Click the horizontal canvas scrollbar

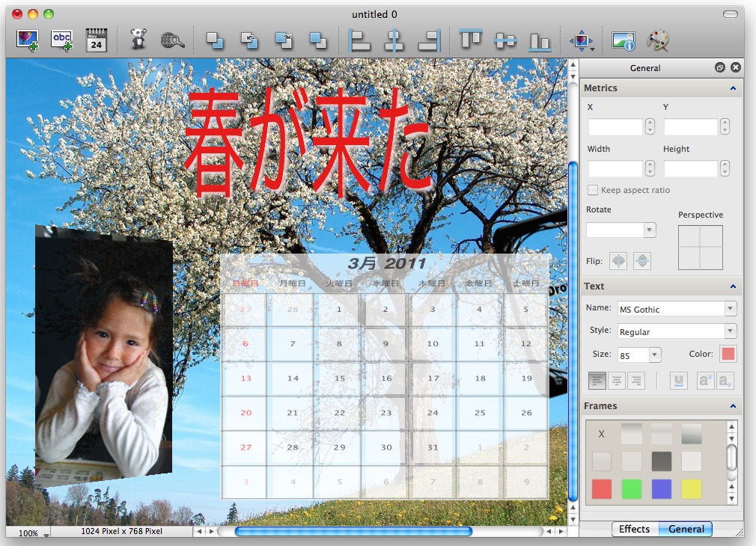353,531
